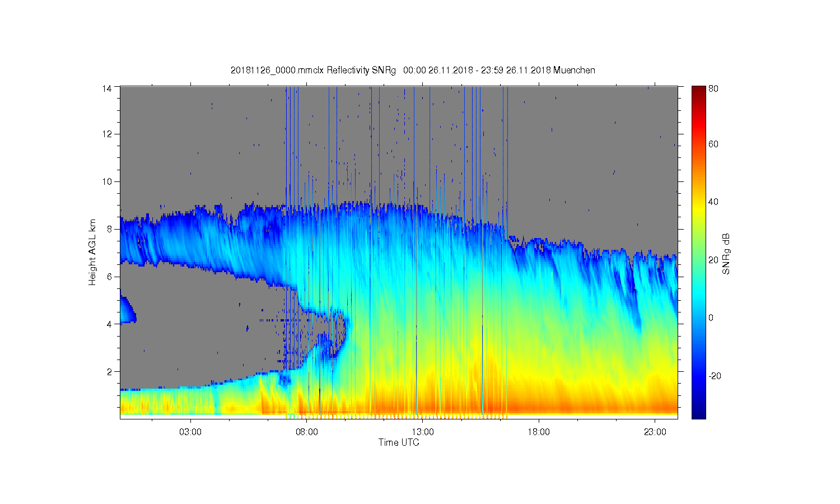Click the small isolated blue cloud patch near 4 km
The image size is (840, 504).
click(127, 310)
